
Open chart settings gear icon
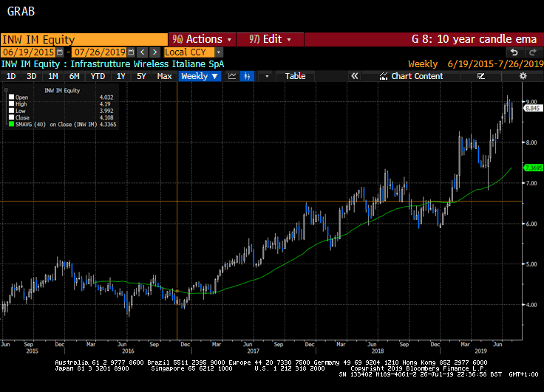point(523,76)
